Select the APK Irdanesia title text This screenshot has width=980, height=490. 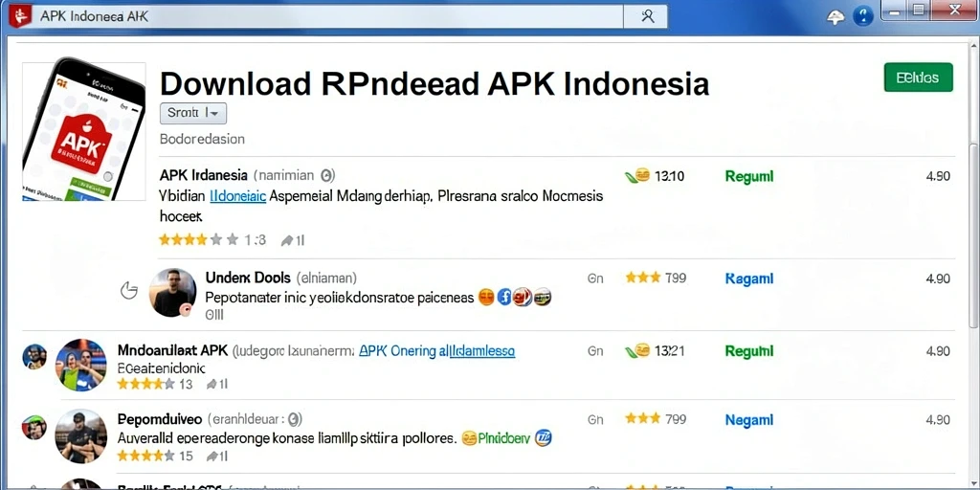click(204, 176)
